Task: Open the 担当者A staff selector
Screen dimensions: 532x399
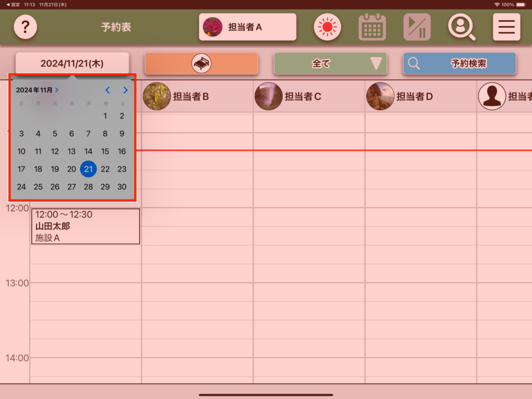Action: 247,27
